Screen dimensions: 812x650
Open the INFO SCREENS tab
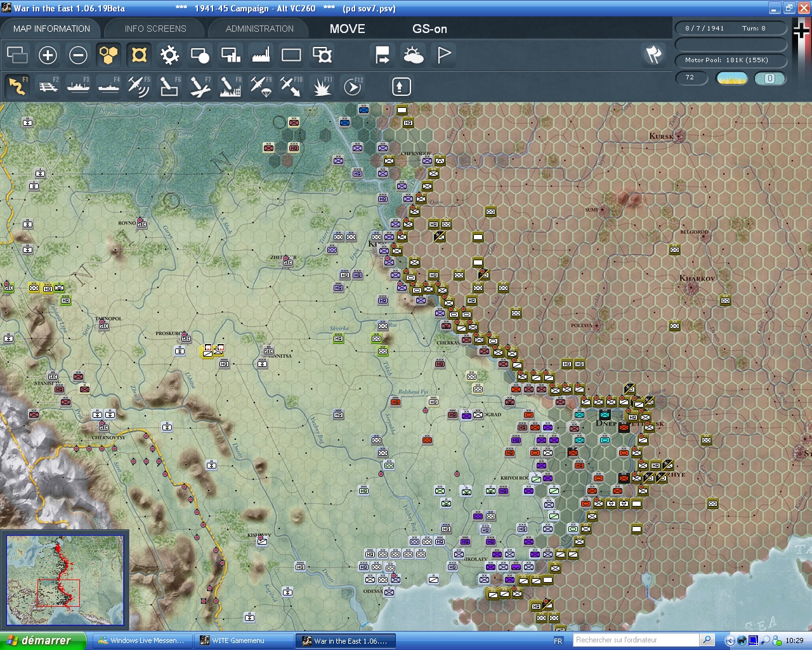coord(155,29)
